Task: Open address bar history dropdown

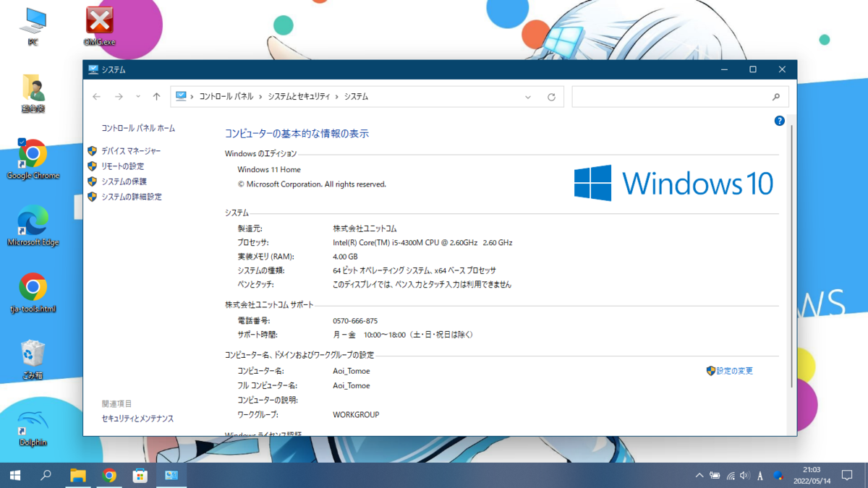Action: pos(528,97)
